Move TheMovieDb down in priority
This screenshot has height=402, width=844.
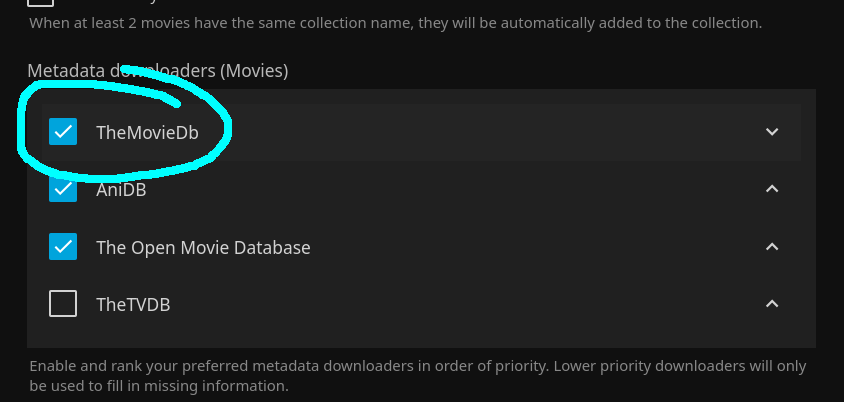[771, 132]
